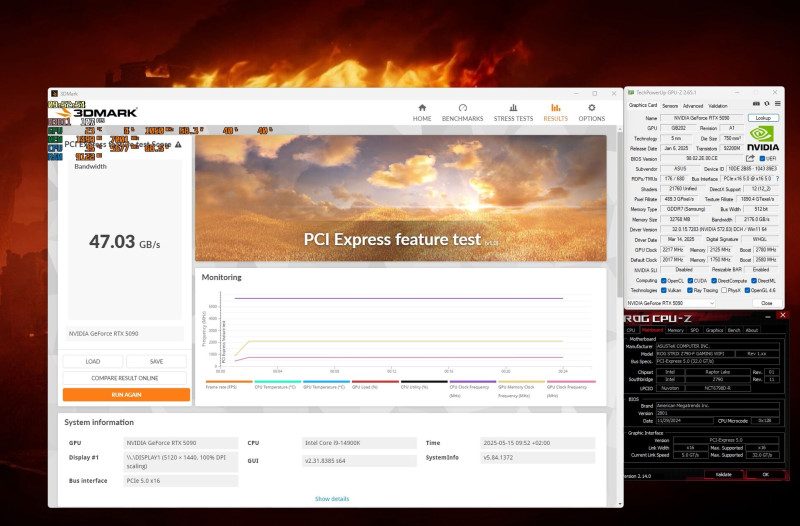800x526 pixels.
Task: Click the yellow GPU Memory Clock legend swatch
Action: click(x=521, y=382)
